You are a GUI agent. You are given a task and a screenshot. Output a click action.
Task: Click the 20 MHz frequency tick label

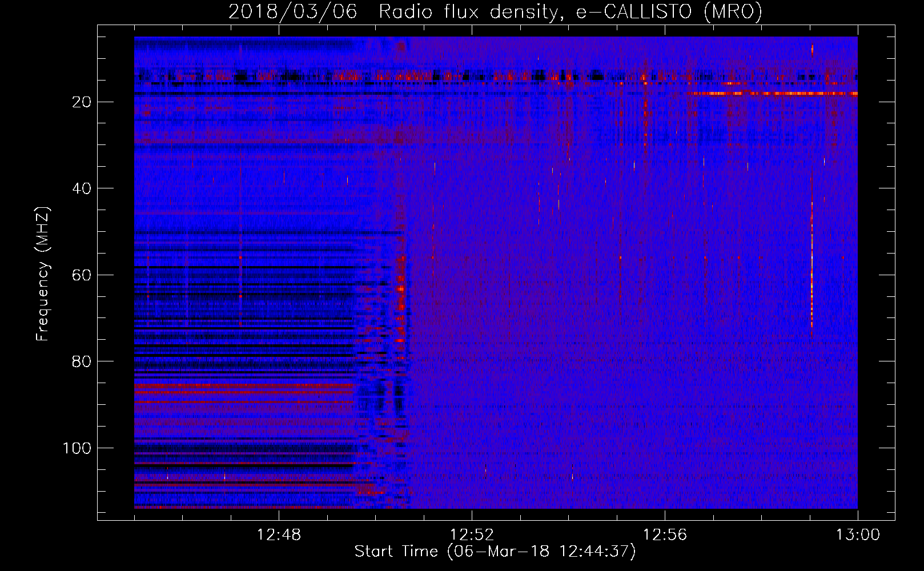click(x=82, y=102)
